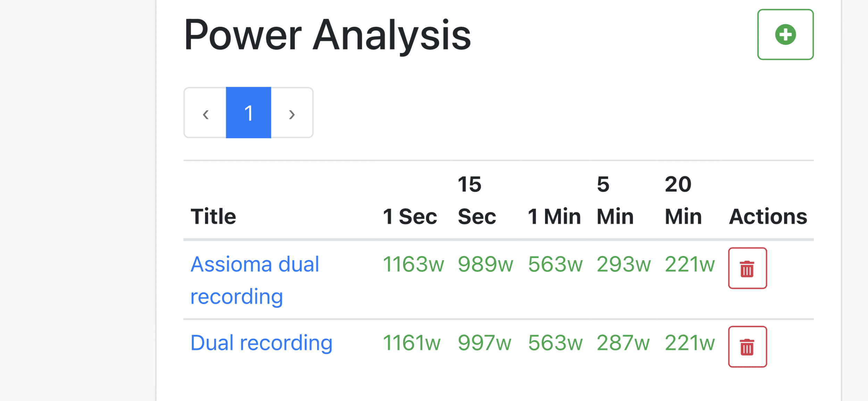Click the 5 Min column header
The width and height of the screenshot is (868, 401).
pyautogui.click(x=615, y=200)
